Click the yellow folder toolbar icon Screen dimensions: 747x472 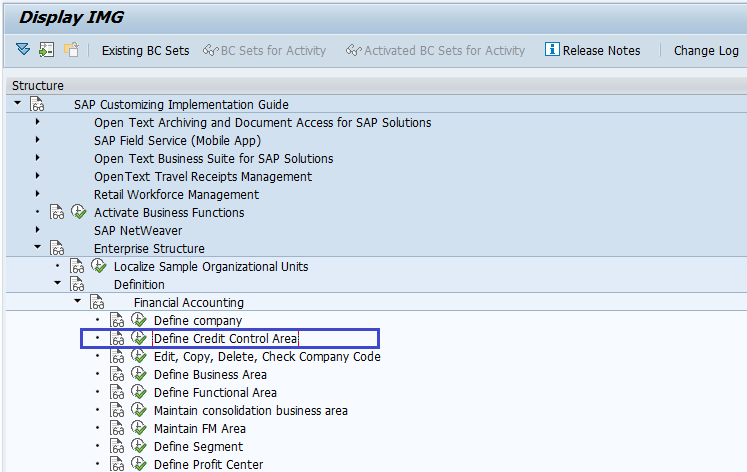[x=71, y=50]
